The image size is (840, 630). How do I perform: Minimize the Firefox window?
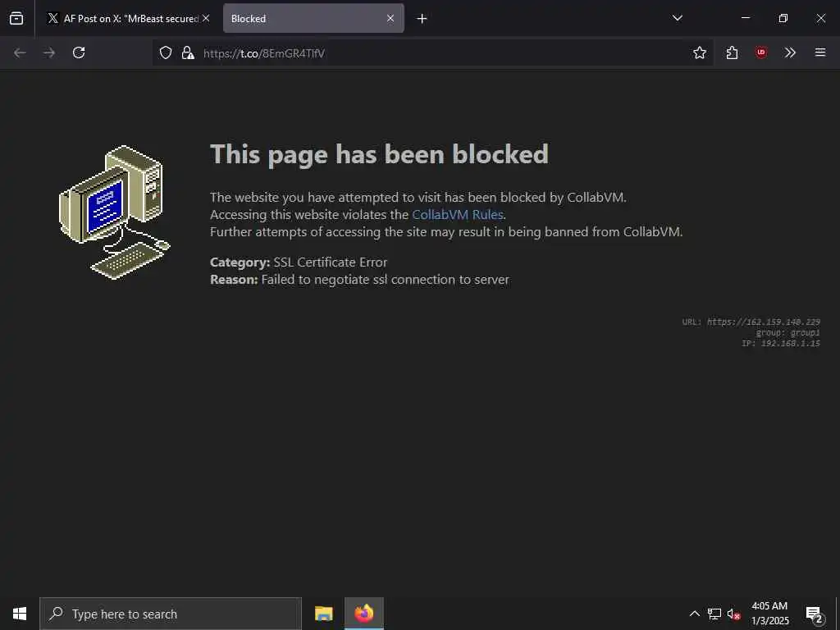(x=745, y=18)
